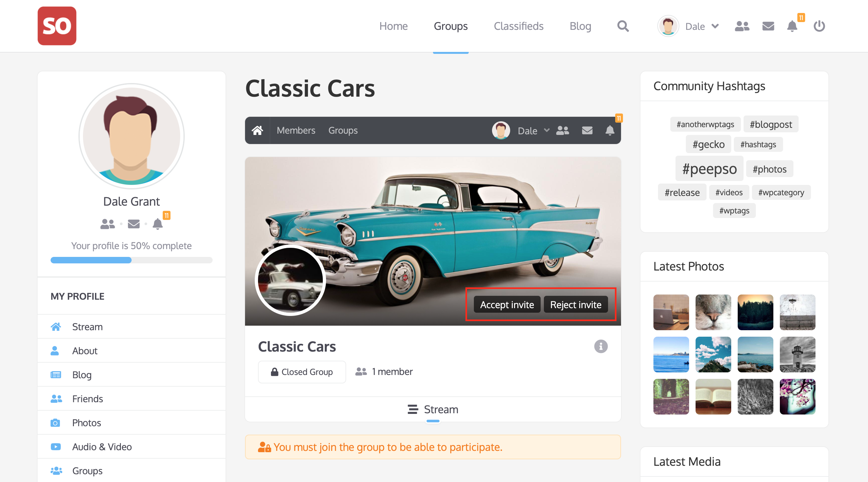
Task: Open Members in dark group toolbar
Action: tap(296, 130)
